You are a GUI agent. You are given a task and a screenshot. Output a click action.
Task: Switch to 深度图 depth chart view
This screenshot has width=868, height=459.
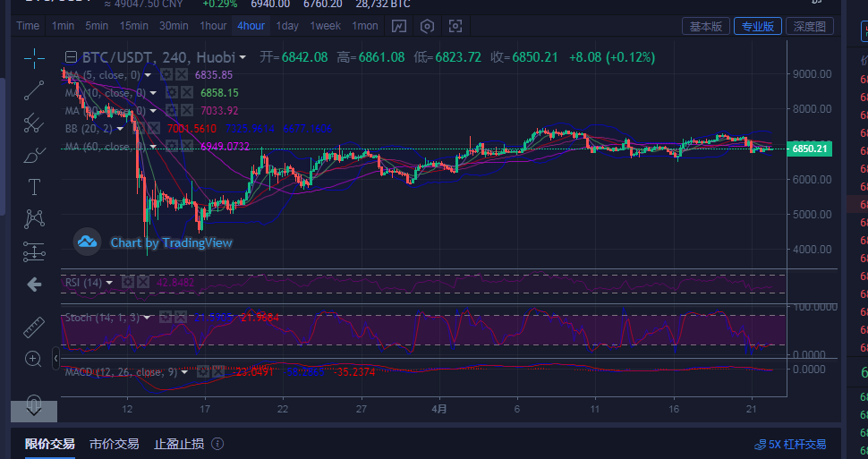810,26
